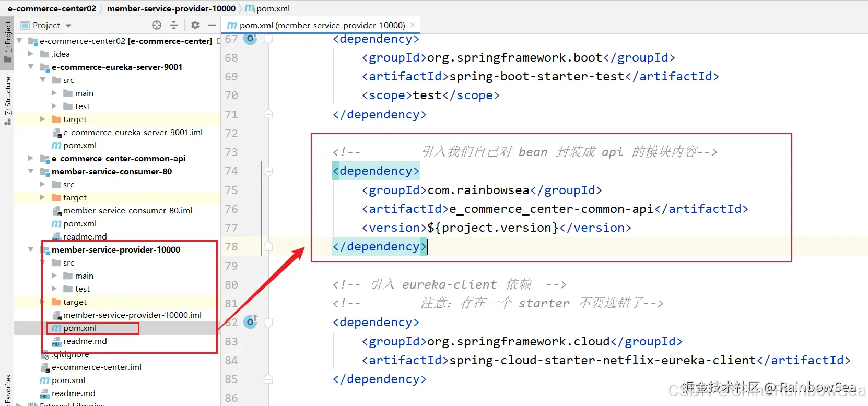
Task: Toggle code fold marker at line 85
Action: [268, 378]
